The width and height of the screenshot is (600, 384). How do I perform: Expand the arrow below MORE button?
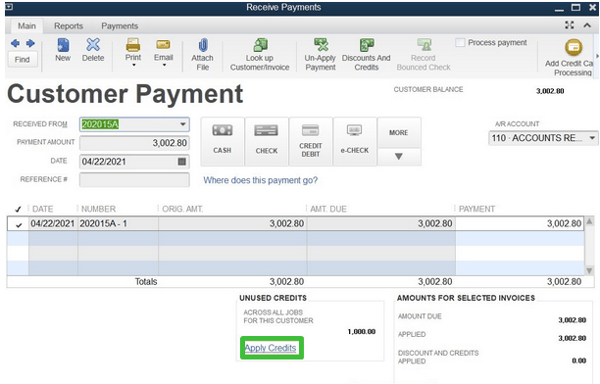coord(399,157)
